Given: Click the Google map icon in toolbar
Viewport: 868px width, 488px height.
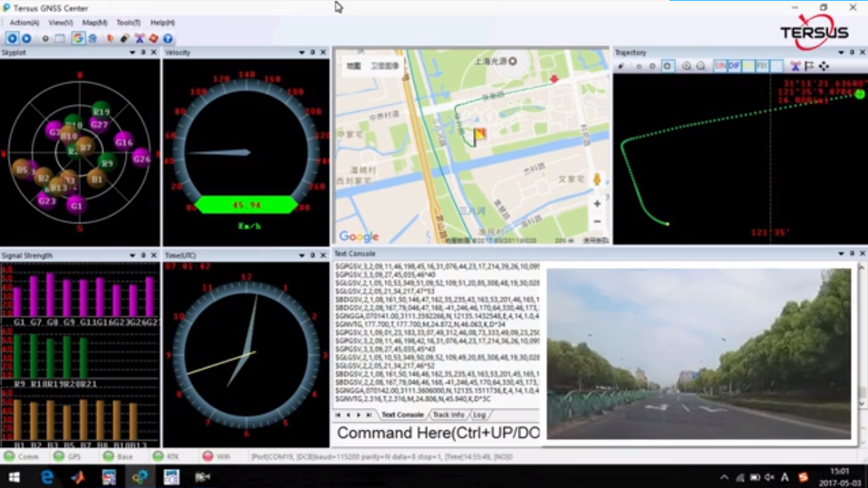Looking at the screenshot, I should (78, 38).
